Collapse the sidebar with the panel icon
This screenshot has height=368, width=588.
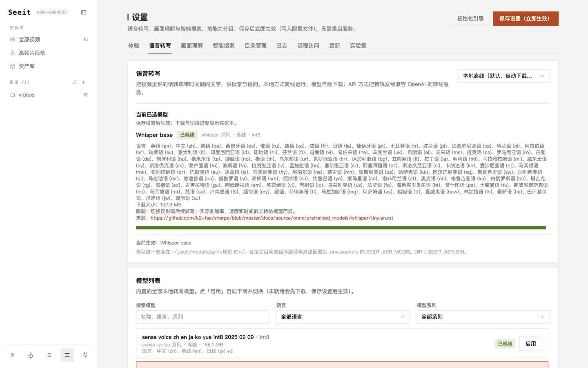pos(84,12)
